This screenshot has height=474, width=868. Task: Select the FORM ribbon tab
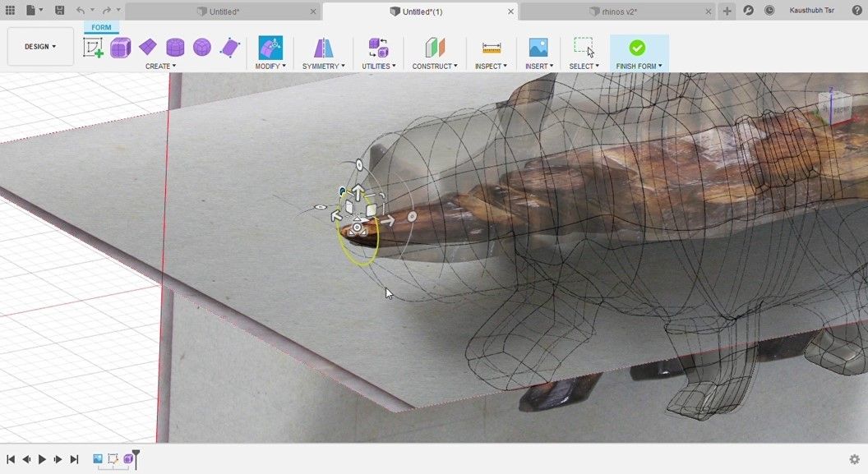coord(101,27)
